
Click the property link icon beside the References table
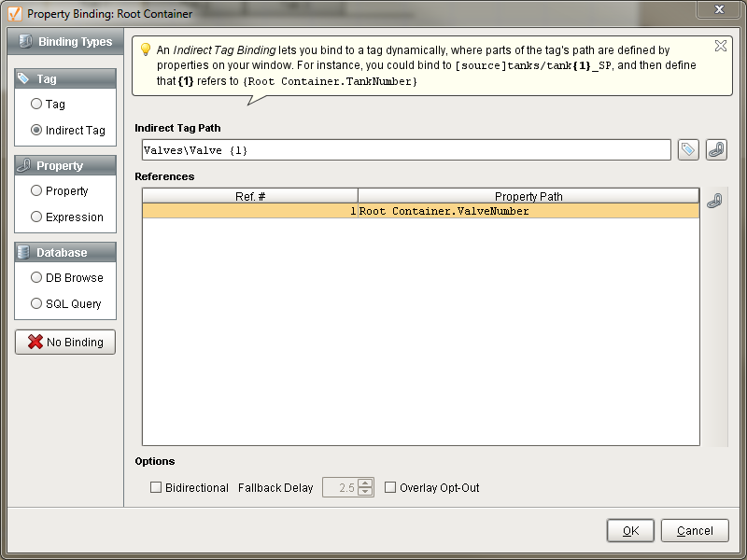pyautogui.click(x=714, y=201)
